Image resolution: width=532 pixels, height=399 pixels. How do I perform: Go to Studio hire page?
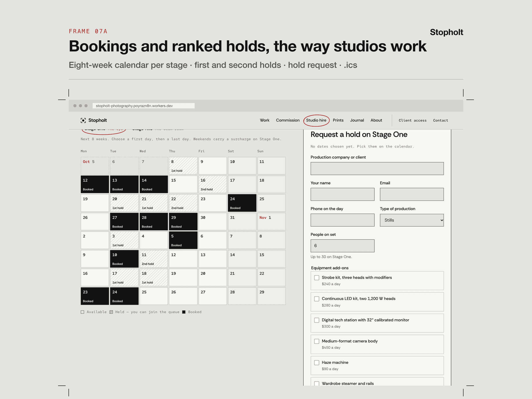tap(316, 120)
